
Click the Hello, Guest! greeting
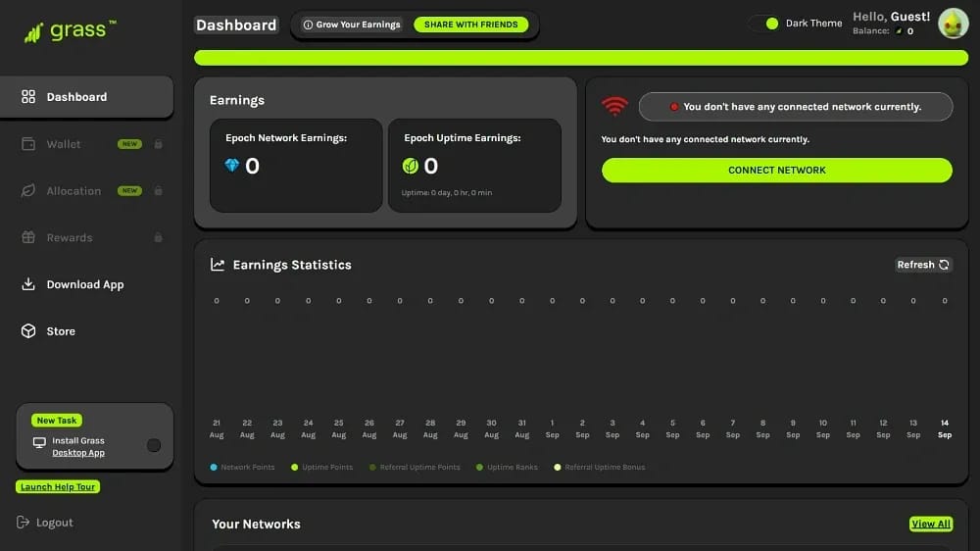[x=891, y=17]
